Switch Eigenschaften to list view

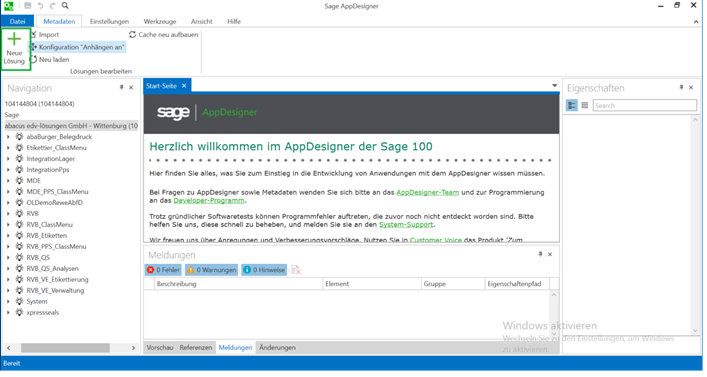[585, 106]
